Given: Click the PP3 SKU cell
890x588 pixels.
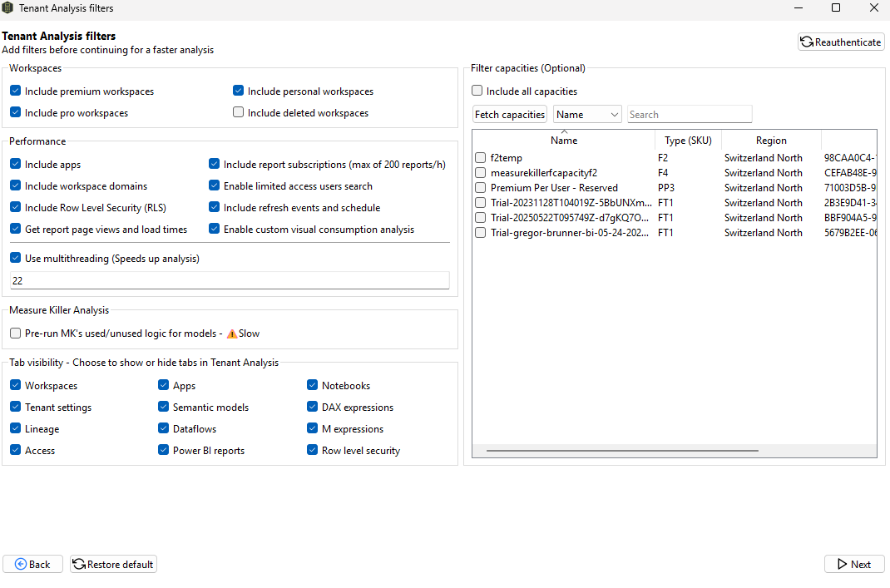Looking at the screenshot, I should pos(665,188).
